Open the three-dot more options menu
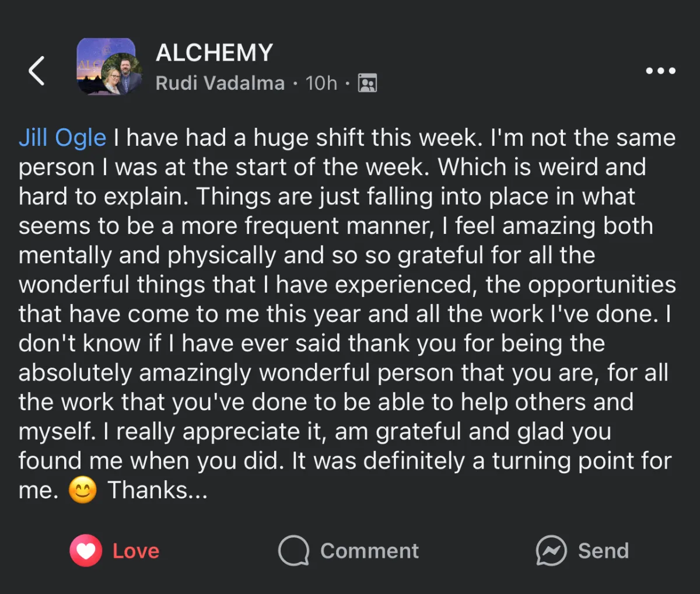The width and height of the screenshot is (700, 594). click(x=661, y=71)
